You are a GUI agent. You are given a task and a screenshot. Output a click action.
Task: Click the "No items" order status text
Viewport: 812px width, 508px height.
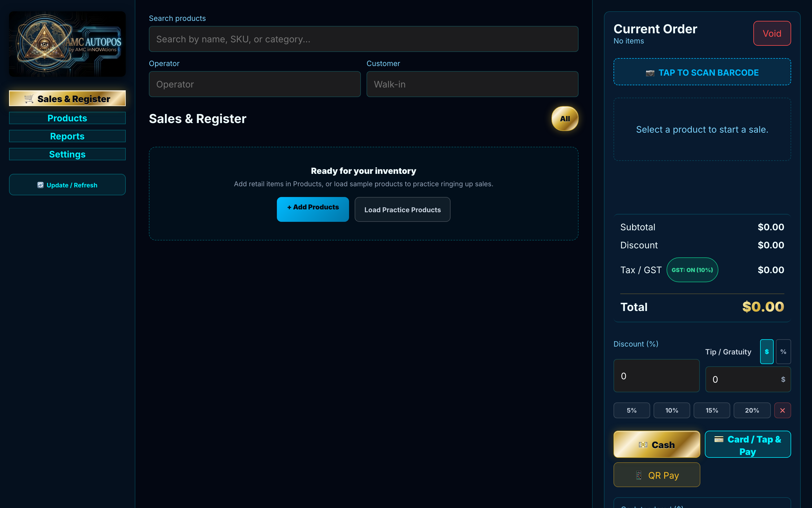click(628, 41)
